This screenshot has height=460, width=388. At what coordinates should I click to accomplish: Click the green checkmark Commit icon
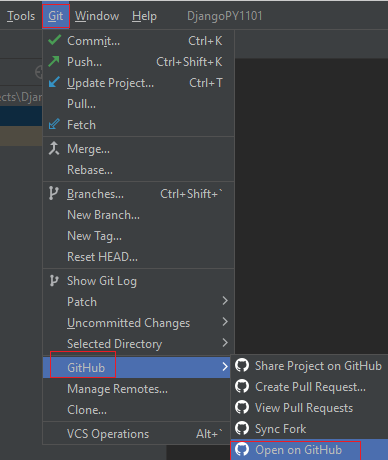tap(54, 40)
